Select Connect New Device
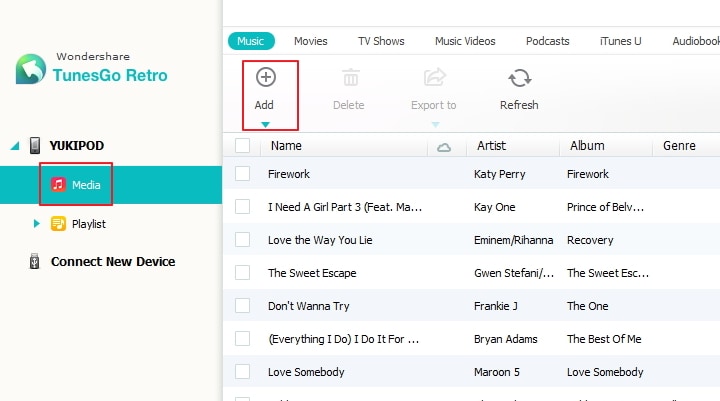Screen dimensions: 720x401 click(113, 261)
